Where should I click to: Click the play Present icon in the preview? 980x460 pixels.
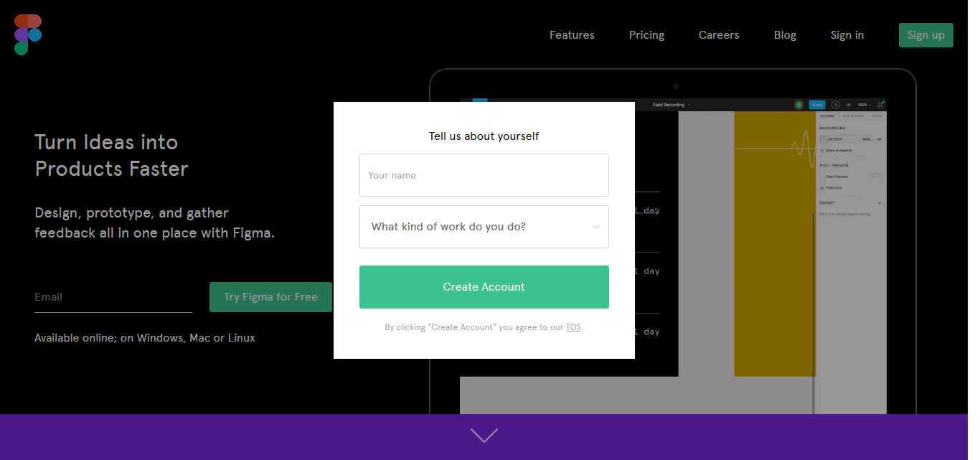pyautogui.click(x=836, y=105)
